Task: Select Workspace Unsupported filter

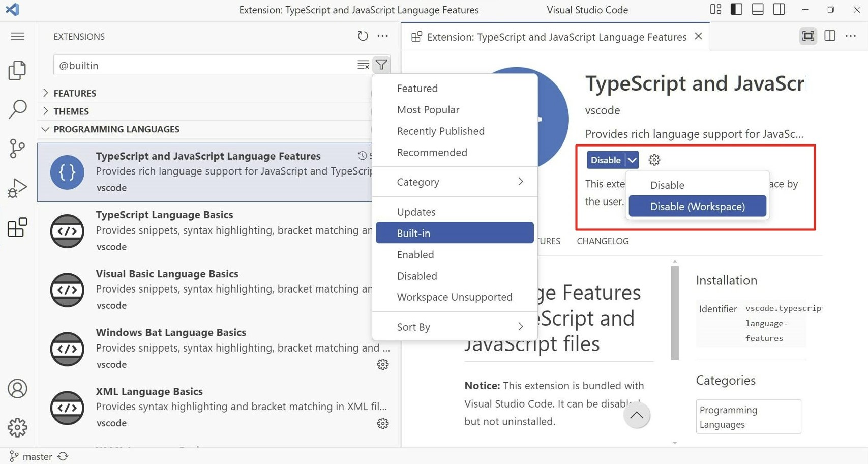Action: 455,297
